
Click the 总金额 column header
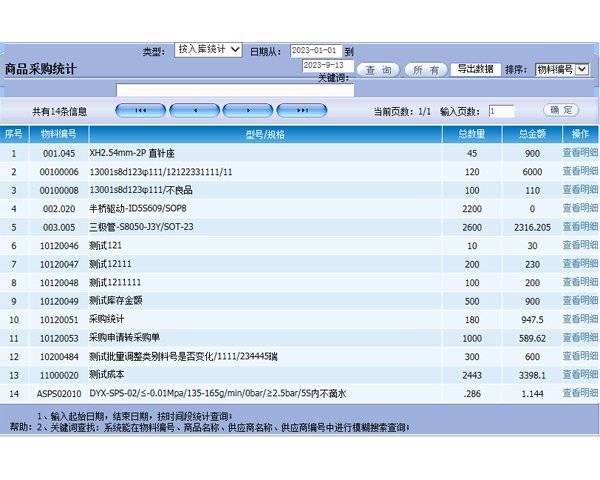[x=531, y=133]
